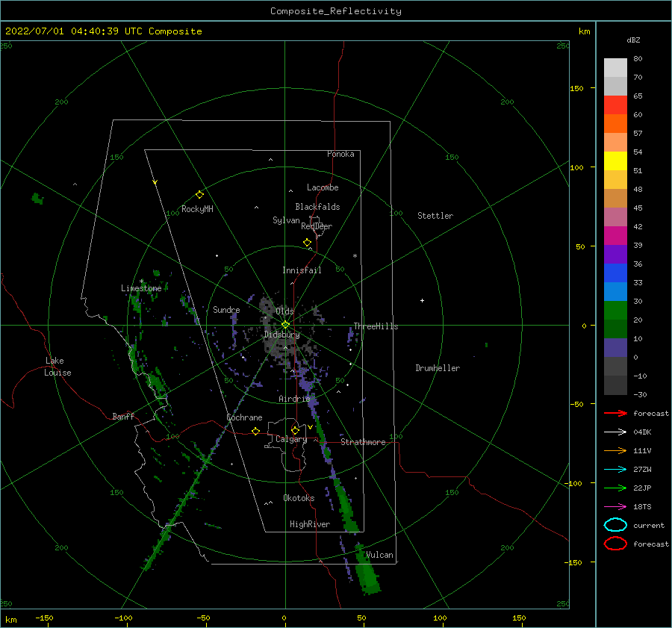The height and width of the screenshot is (628, 672).
Task: Select the white 04DK arrow legend icon
Action: [x=615, y=432]
